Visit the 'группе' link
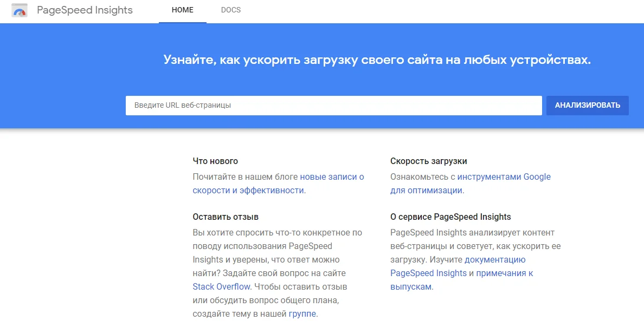The image size is (644, 327). [x=302, y=314]
